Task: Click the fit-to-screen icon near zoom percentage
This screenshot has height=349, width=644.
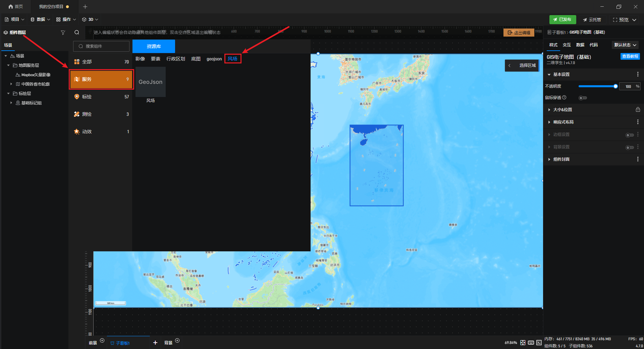Action: click(x=523, y=343)
